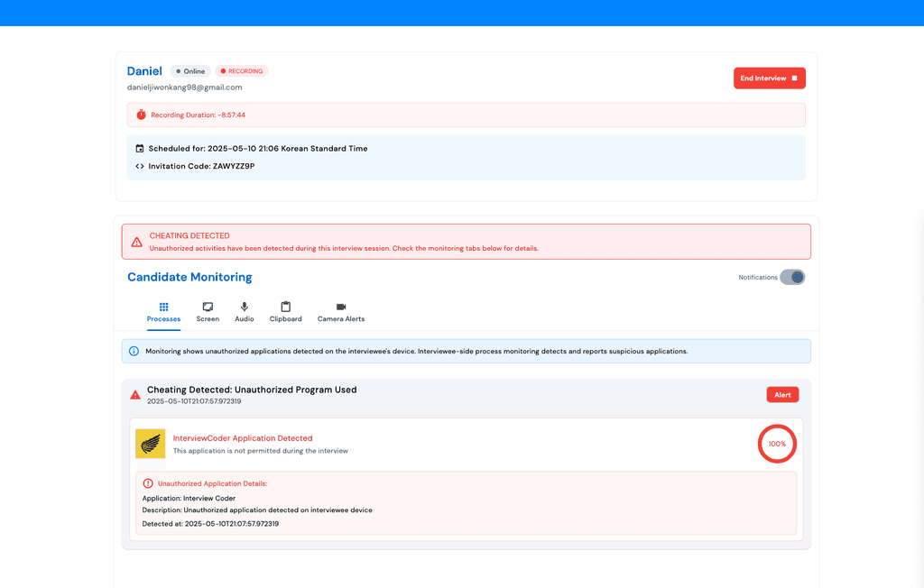Disable the Notifications toggle

tap(791, 277)
